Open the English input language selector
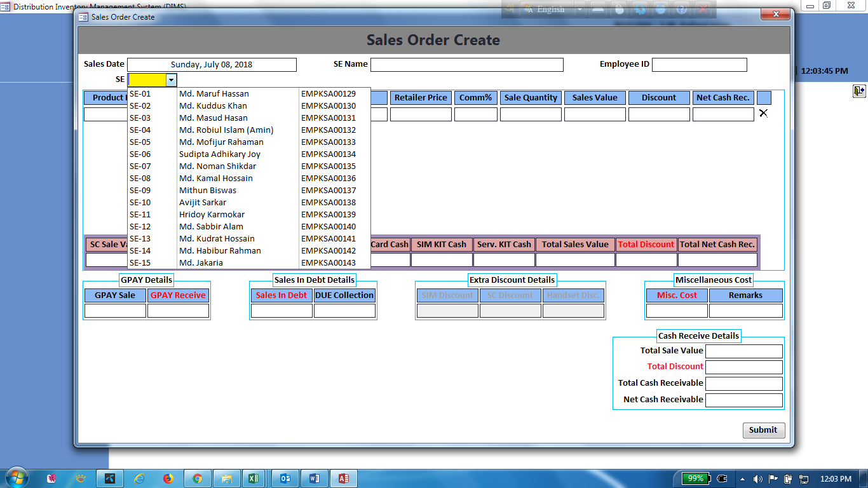868x488 pixels. pos(552,8)
